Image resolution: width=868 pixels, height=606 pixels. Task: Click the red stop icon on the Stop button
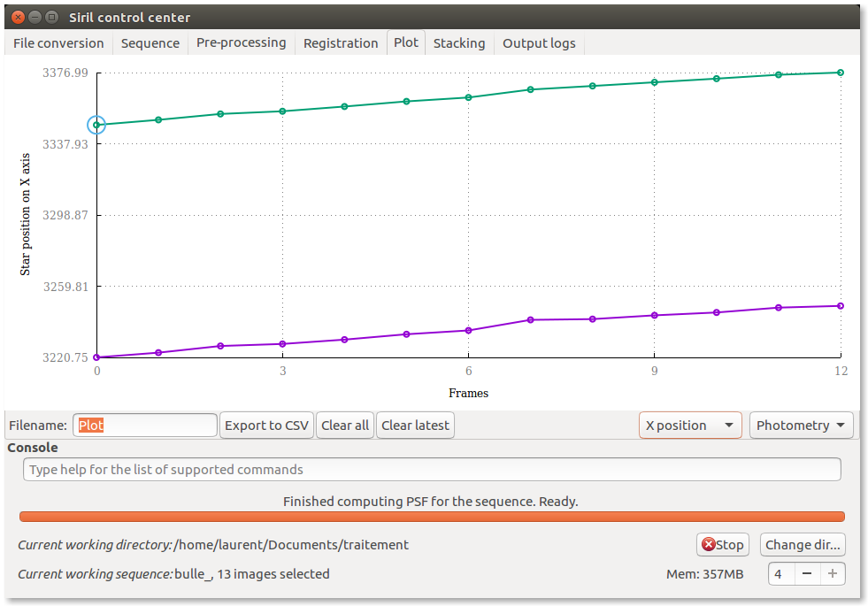point(708,545)
